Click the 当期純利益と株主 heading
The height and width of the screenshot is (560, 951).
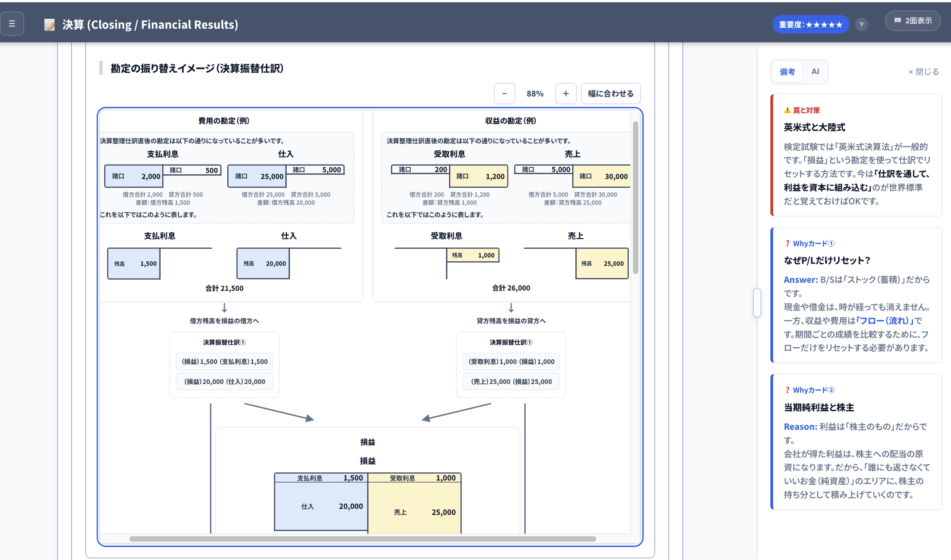[x=819, y=408]
